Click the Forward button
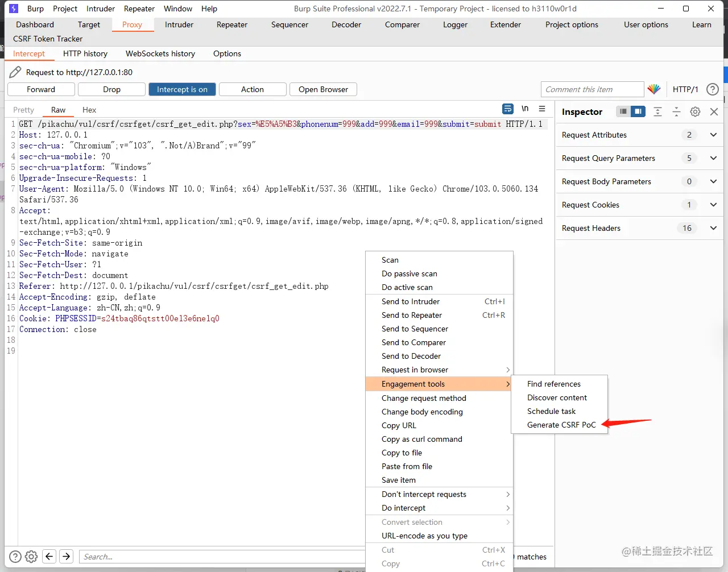728x572 pixels. [41, 89]
